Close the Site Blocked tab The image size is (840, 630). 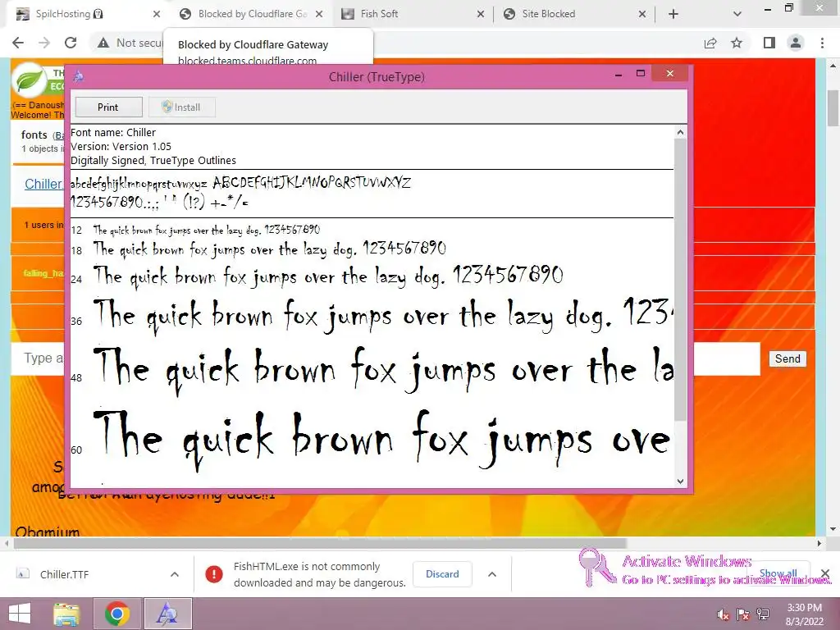pos(642,15)
